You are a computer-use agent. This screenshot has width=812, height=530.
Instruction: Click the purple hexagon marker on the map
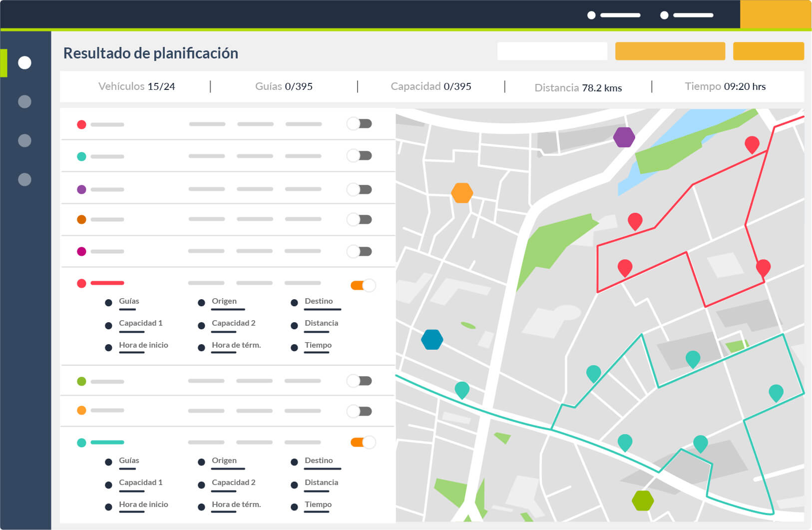tap(624, 137)
